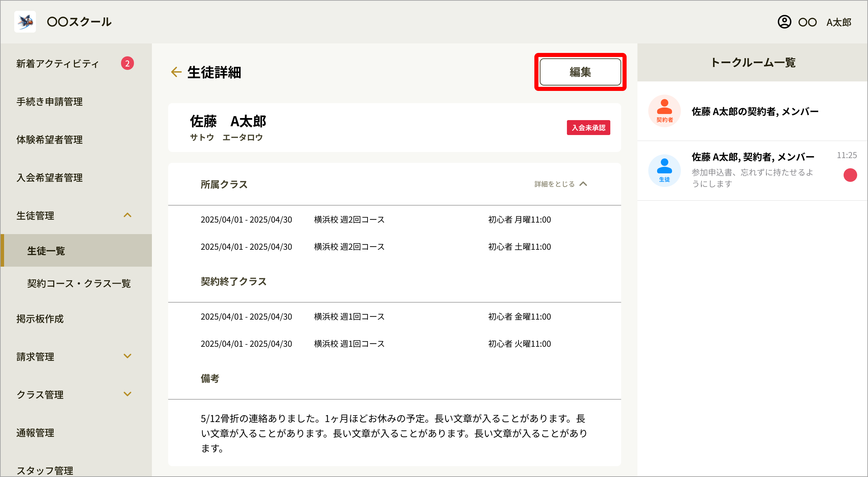This screenshot has height=477, width=868.
Task: Click the class row 初心者 月曜11:00
Action: (395, 220)
